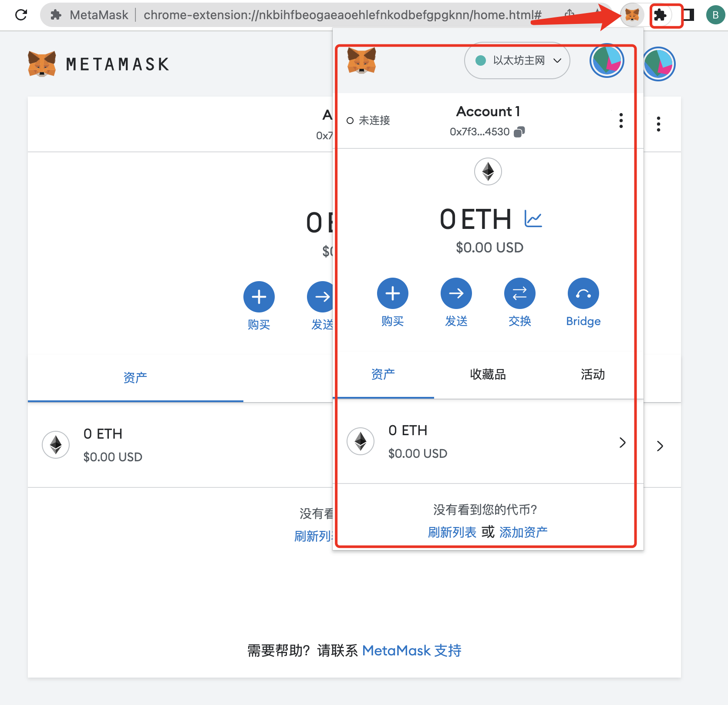The image size is (728, 705).
Task: Open the Chrome profile avatar B
Action: tap(715, 15)
